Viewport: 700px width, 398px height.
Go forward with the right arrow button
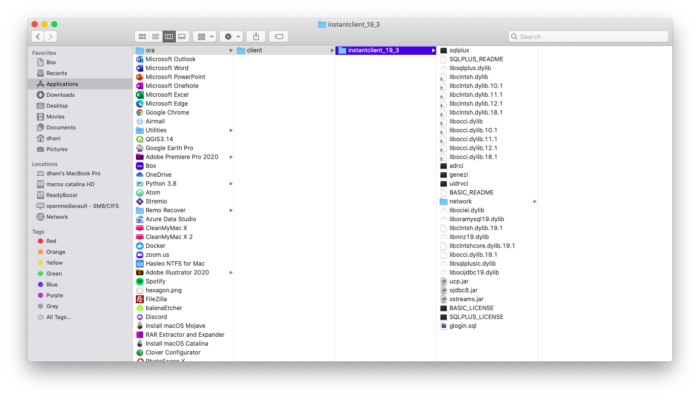pos(50,37)
